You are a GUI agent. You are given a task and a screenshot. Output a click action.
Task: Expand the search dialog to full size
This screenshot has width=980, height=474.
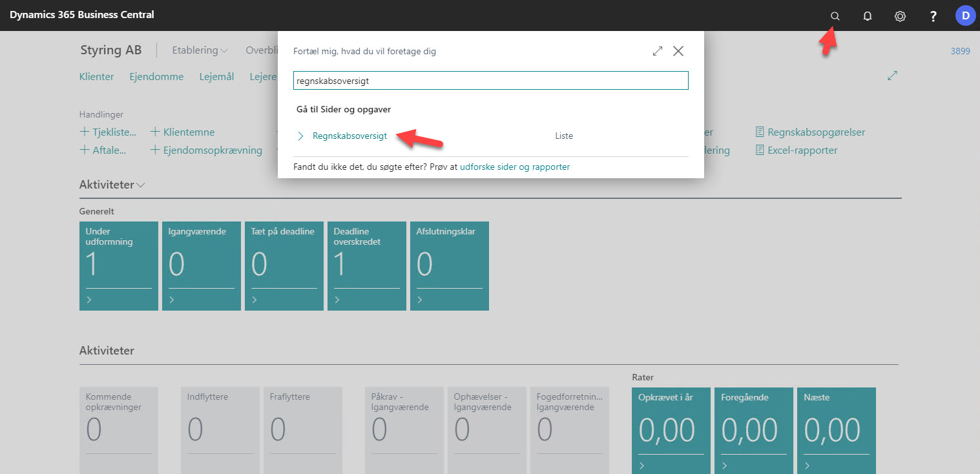point(658,51)
